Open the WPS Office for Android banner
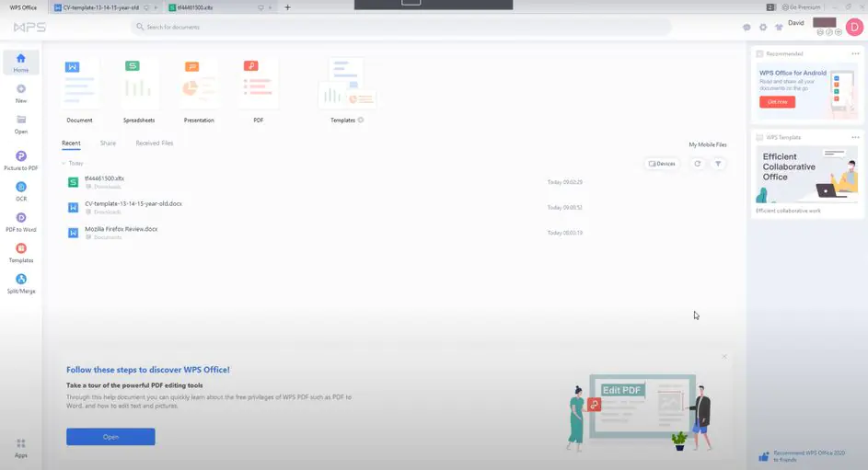This screenshot has height=470, width=868. click(806, 90)
